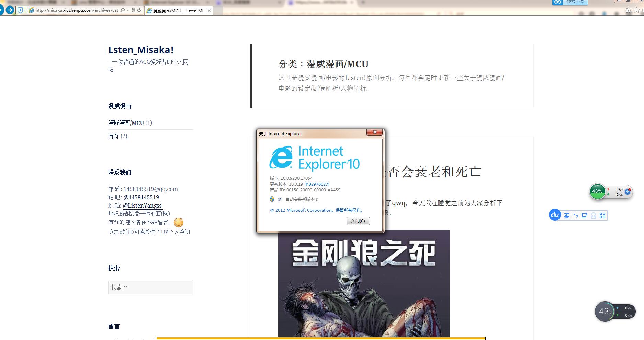The width and height of the screenshot is (644, 340).
Task: Click the blue plus icon on the speed widget
Action: (x=628, y=192)
